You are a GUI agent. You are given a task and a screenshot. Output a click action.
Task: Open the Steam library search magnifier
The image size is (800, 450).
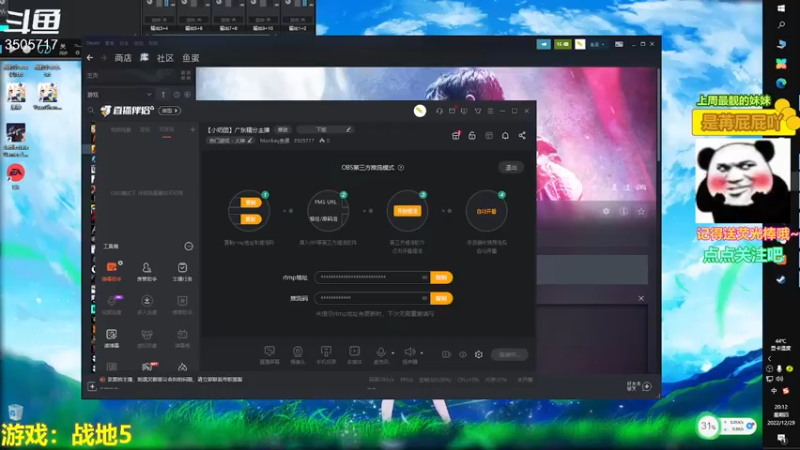point(91,110)
